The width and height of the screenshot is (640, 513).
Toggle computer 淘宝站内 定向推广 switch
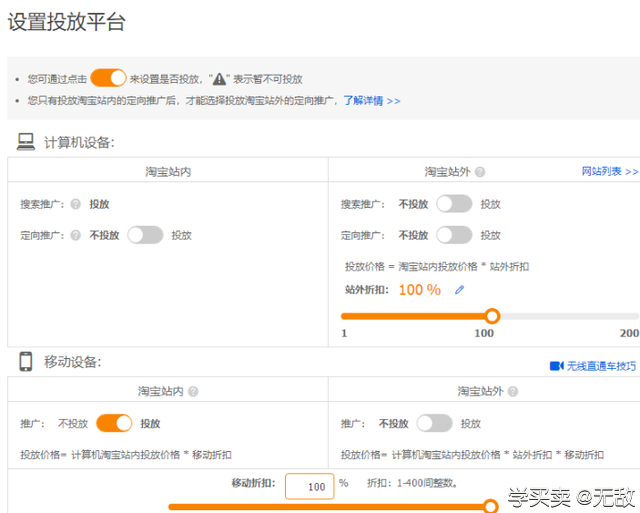click(x=145, y=235)
